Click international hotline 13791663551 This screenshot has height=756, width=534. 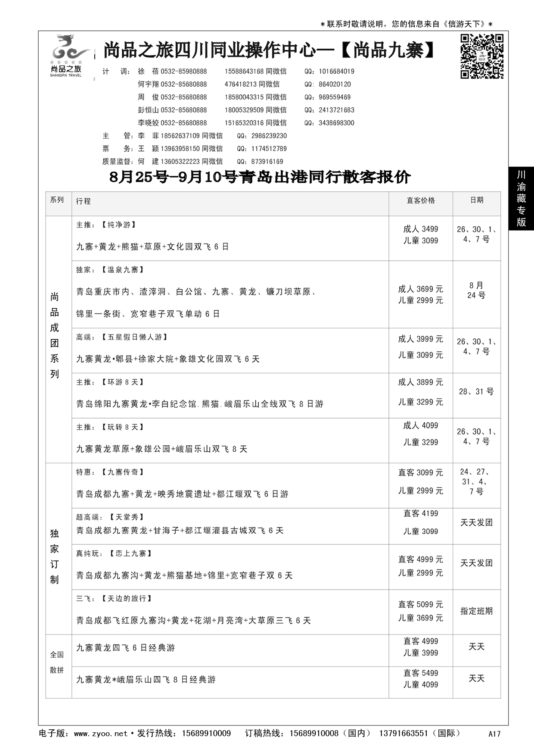[x=404, y=733]
